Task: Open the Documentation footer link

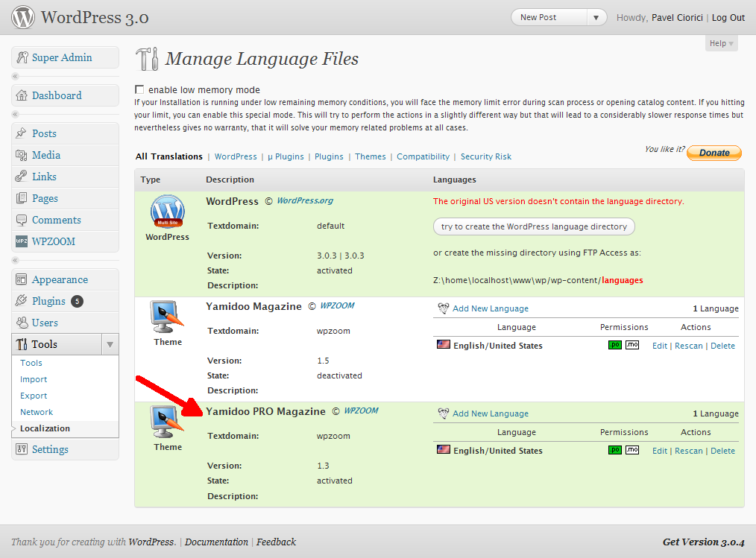Action: (x=216, y=542)
